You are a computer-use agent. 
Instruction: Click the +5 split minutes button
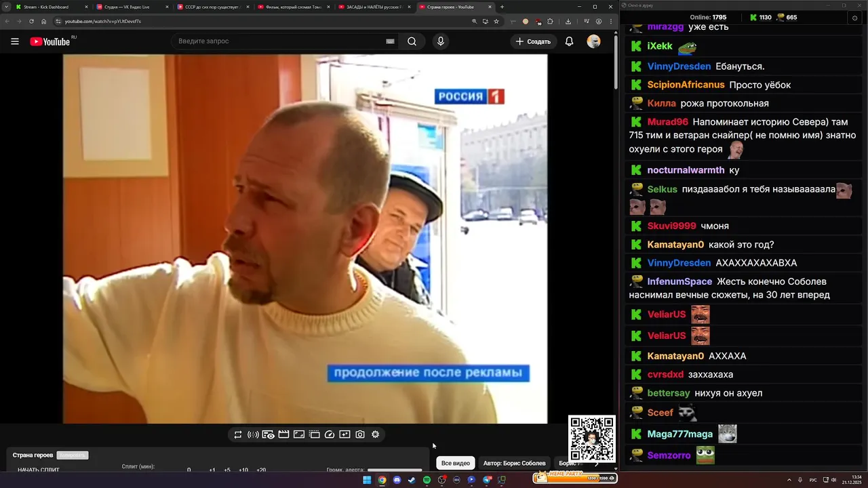(227, 470)
